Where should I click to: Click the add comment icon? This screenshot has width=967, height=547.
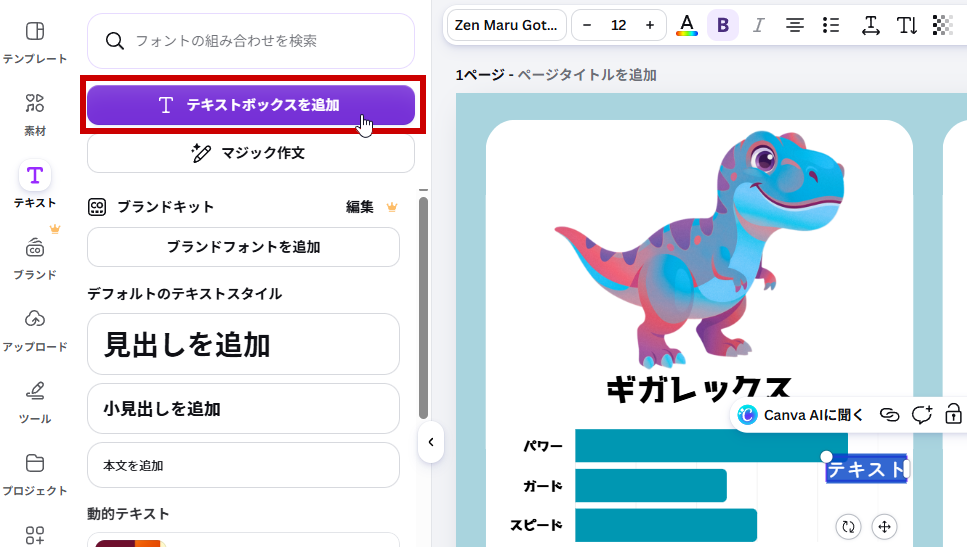921,416
